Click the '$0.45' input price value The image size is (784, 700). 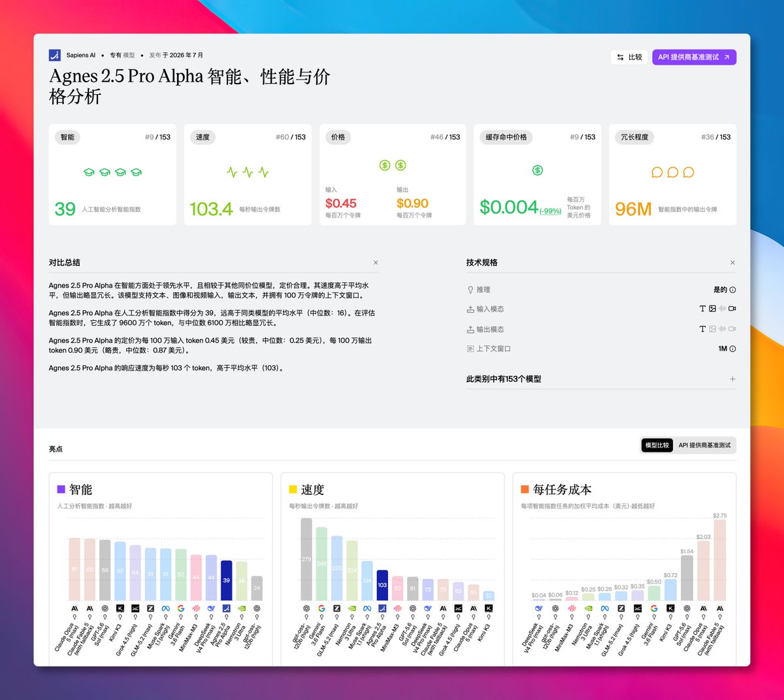coord(341,203)
